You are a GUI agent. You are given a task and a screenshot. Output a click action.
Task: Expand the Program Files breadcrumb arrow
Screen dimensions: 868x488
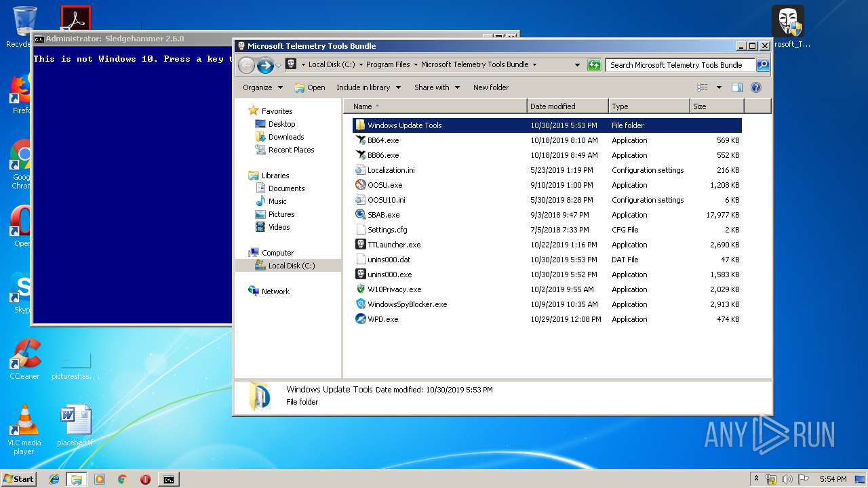click(x=415, y=65)
